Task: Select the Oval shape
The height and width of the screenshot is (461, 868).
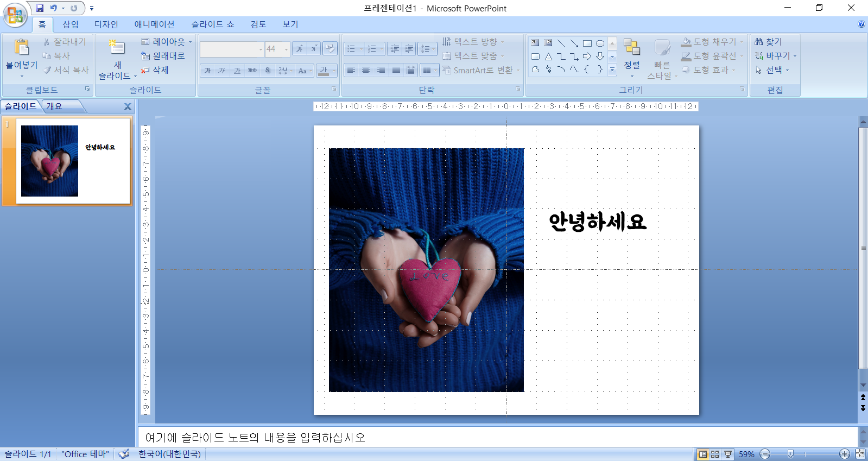Action: click(x=600, y=43)
